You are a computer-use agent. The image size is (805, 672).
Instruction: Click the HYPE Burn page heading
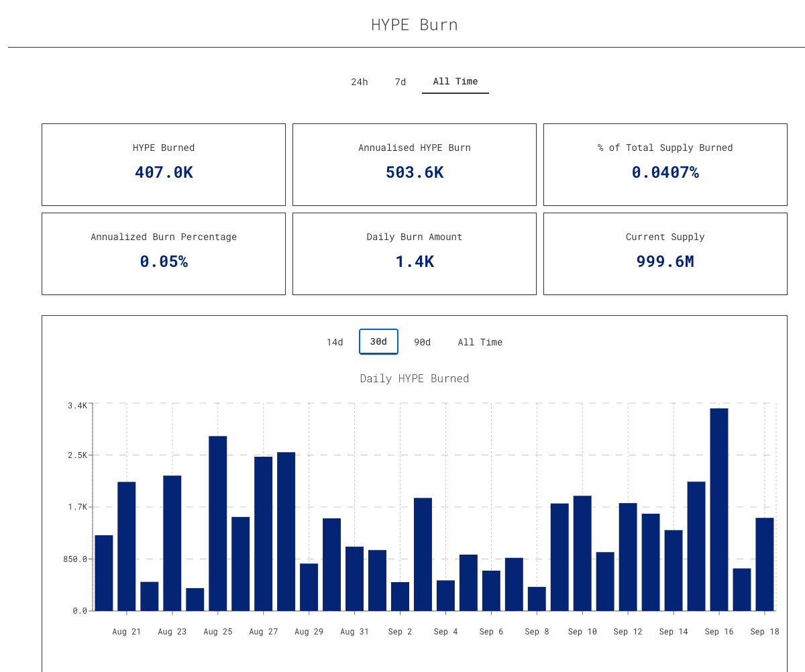[415, 25]
